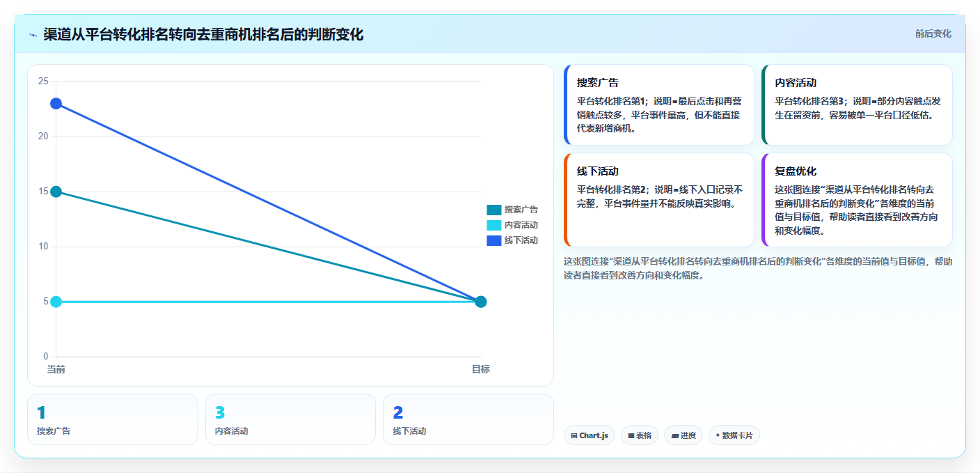
Task: Click the converged data point at 目标
Action: (x=480, y=302)
